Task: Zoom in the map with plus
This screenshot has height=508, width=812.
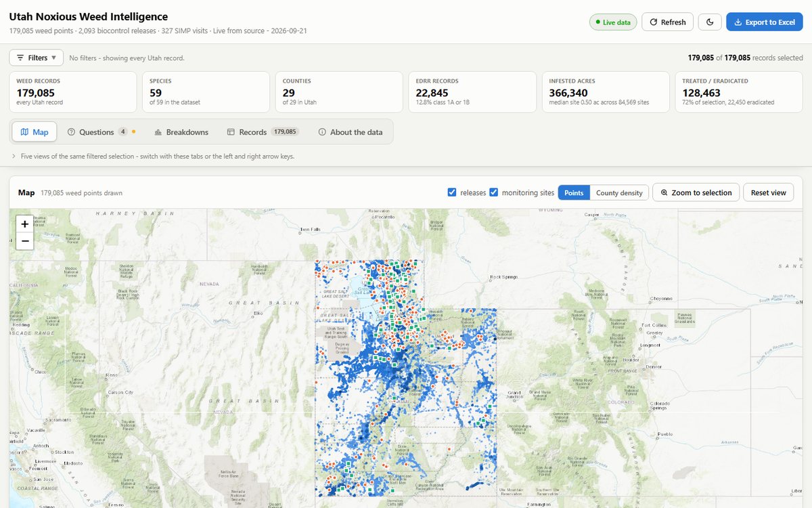Action: coord(24,224)
